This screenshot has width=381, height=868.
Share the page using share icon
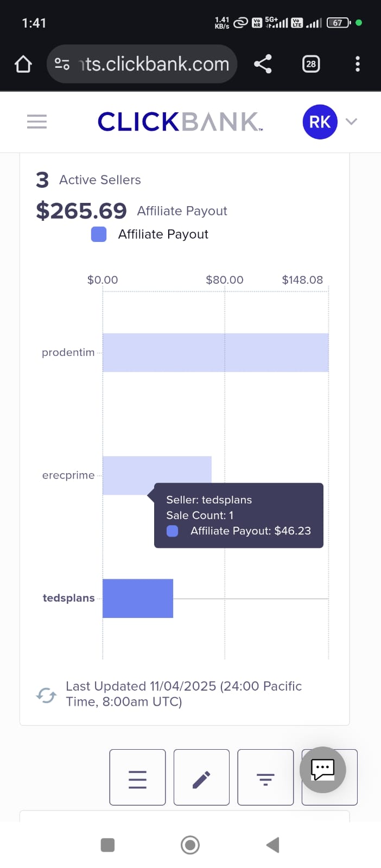(x=263, y=64)
